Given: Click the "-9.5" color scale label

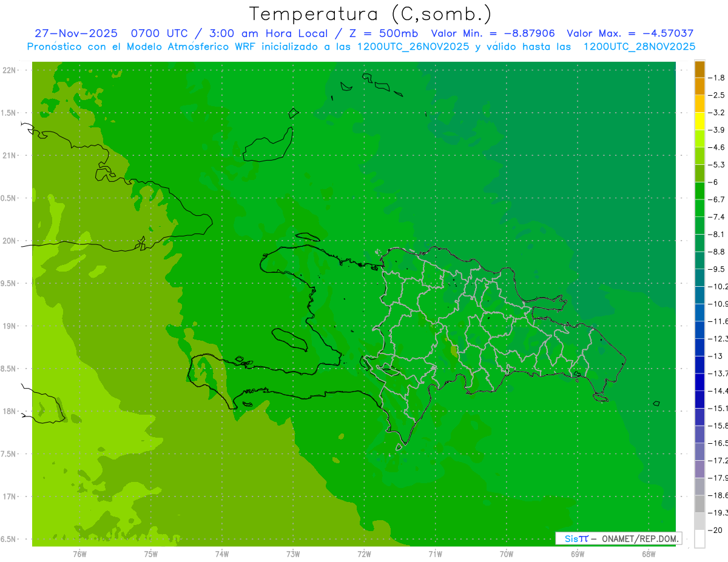Looking at the screenshot, I should 716,269.
